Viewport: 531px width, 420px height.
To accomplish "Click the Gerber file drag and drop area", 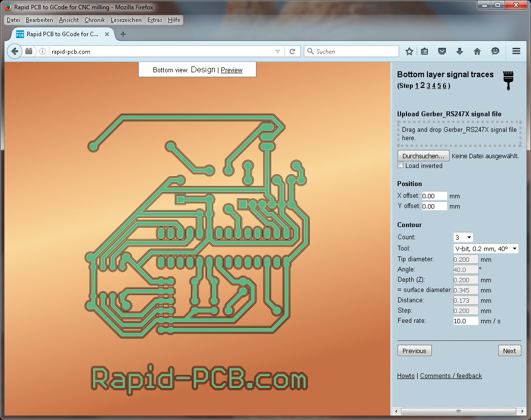I will [459, 134].
